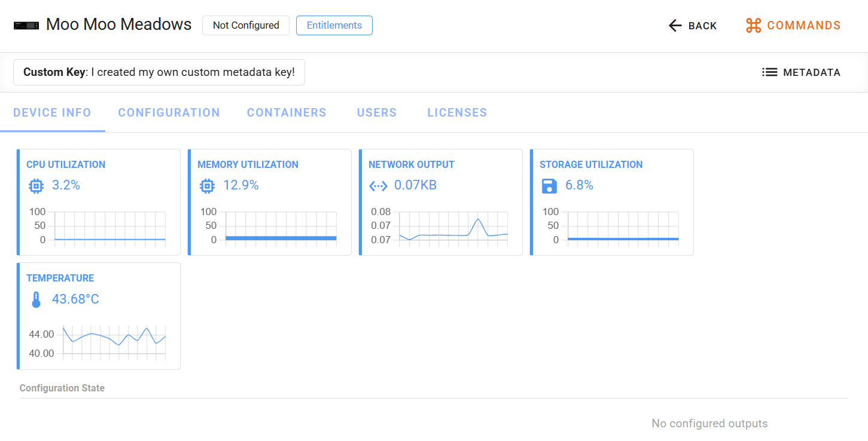Click the Configuration State heading
This screenshot has width=868, height=441.
pyautogui.click(x=62, y=388)
